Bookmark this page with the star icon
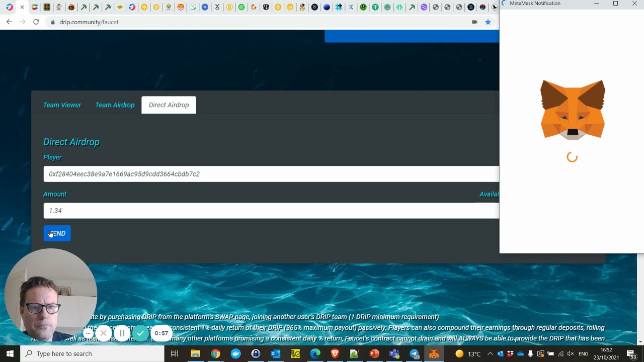This screenshot has height=362, width=644. click(488, 22)
